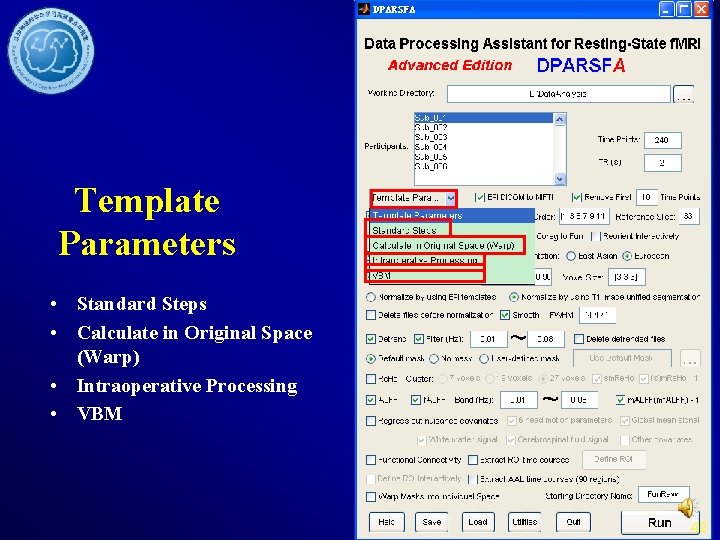The height and width of the screenshot is (540, 720).
Task: Click the TR (s) input field
Action: 663,163
